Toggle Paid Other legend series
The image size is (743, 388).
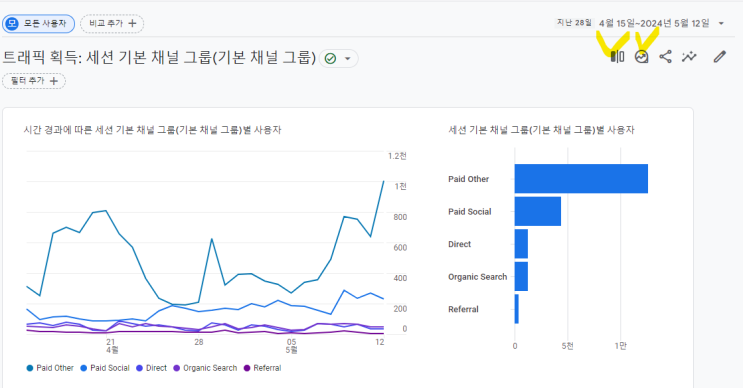pyautogui.click(x=50, y=368)
